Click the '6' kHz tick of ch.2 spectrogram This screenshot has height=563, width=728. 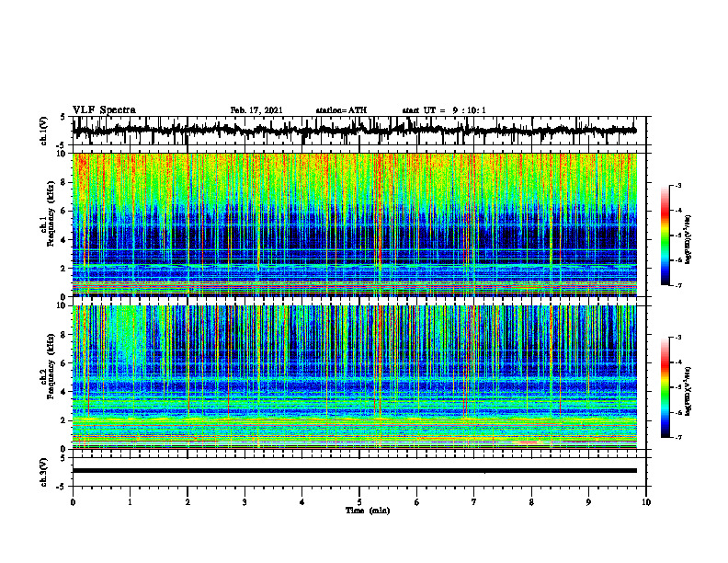pyautogui.click(x=65, y=363)
